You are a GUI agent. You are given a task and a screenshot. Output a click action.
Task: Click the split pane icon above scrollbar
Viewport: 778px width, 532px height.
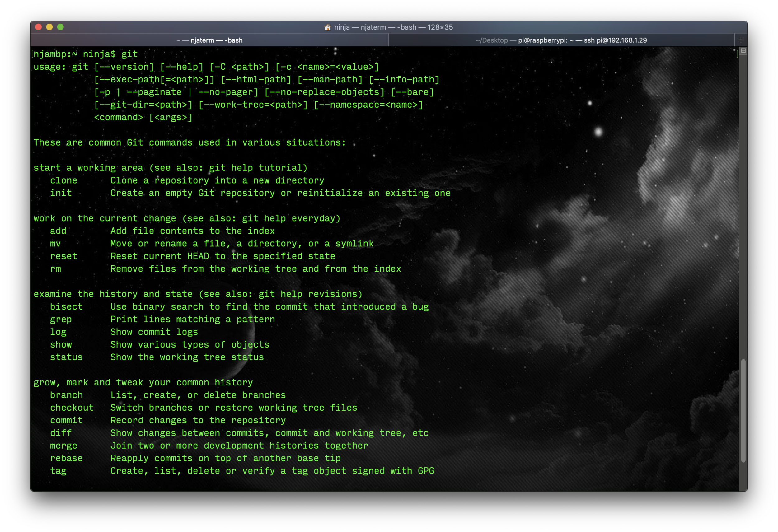(743, 51)
